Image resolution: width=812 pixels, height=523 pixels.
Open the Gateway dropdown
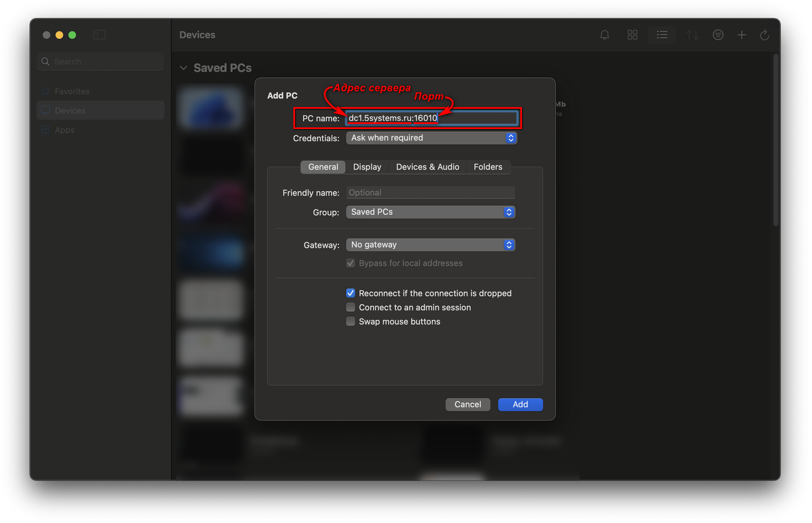430,245
